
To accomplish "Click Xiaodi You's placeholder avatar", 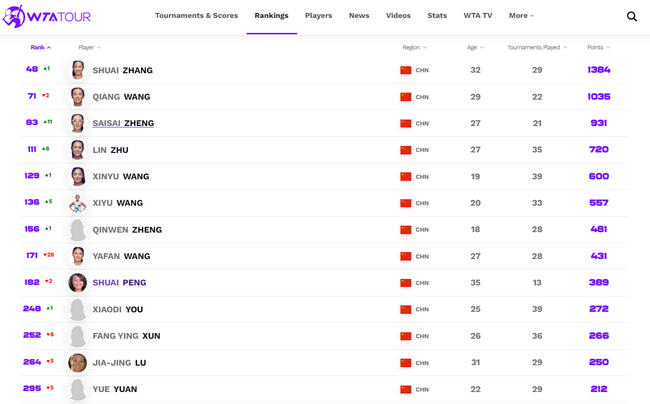I will click(x=78, y=309).
